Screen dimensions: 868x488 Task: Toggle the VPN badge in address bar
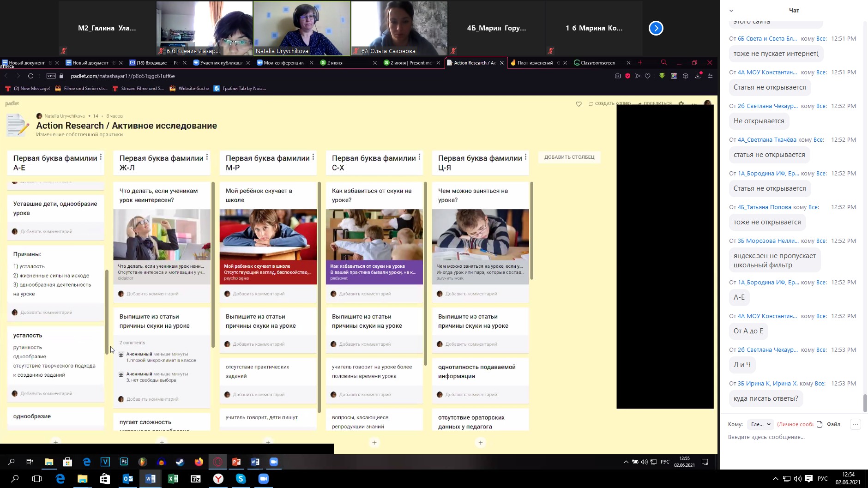pos(51,76)
